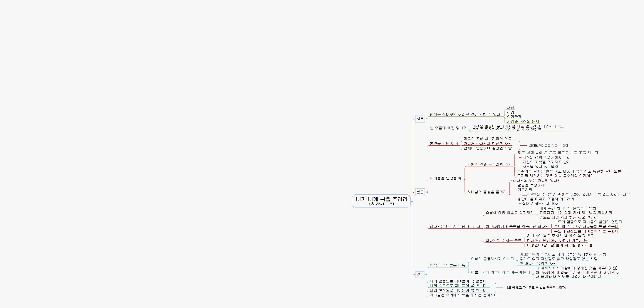644x308 pixels.
Task: Collapse 하나님의 음성을 들어라 children circle
Action: tap(509, 194)
